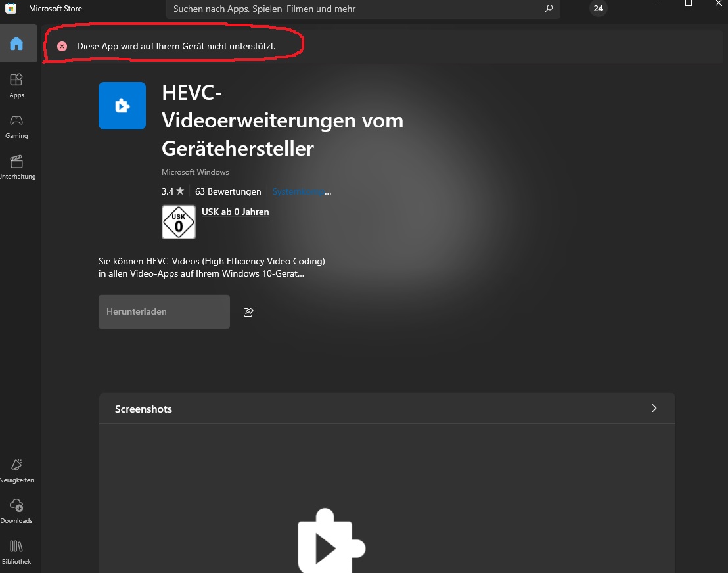Click the 'nicht unterstützt' error message text
728x573 pixels.
[177, 47]
